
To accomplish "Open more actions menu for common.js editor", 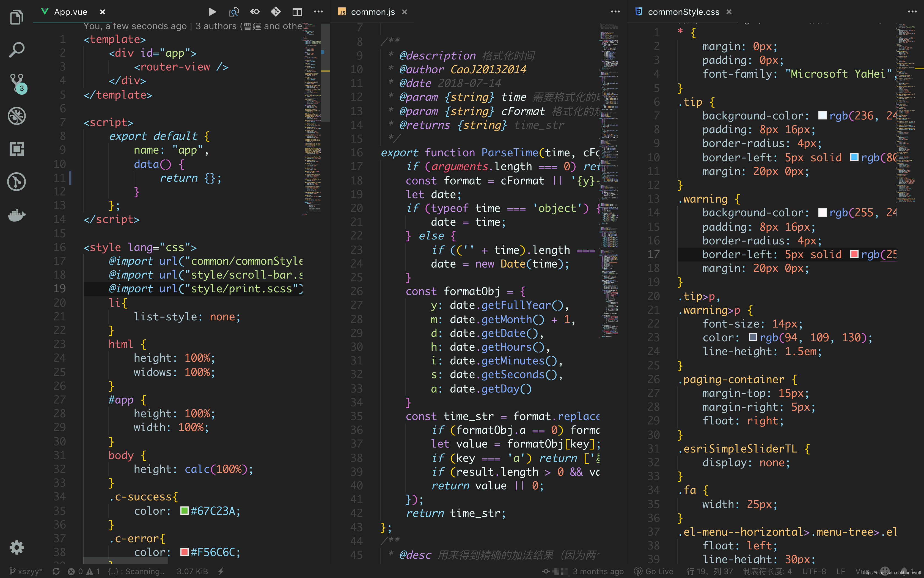I will coord(615,12).
